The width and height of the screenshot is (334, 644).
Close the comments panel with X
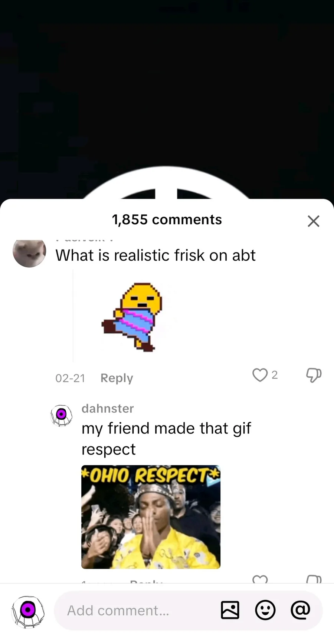pos(314,221)
